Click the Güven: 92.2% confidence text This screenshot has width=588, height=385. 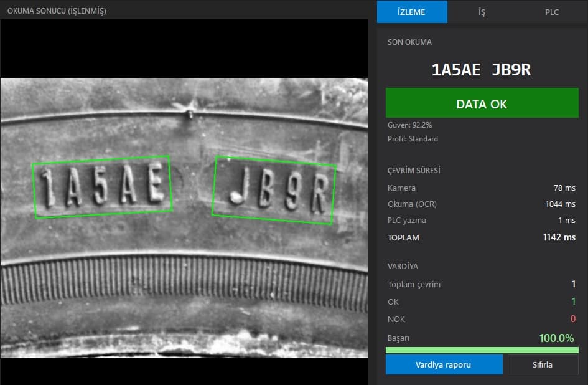tap(410, 125)
